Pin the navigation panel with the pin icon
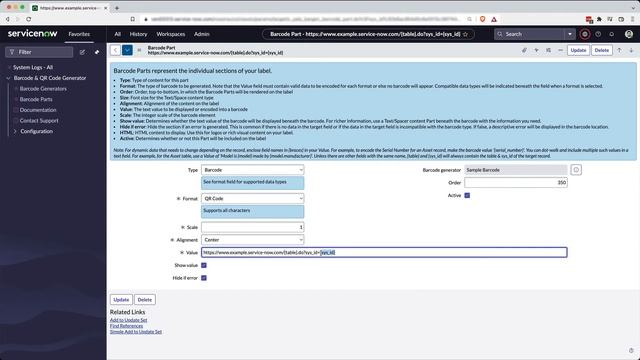This screenshot has width=640, height=360. click(97, 52)
